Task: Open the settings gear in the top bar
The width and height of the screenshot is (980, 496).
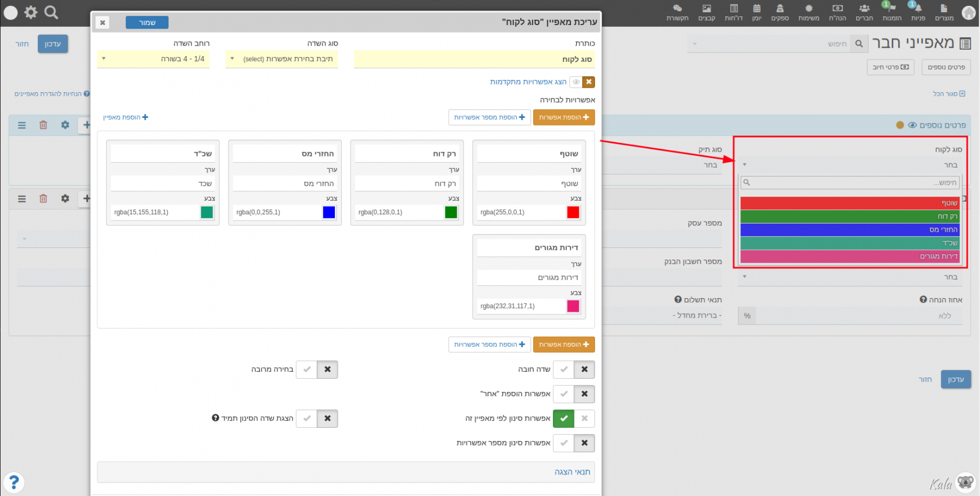Action: coord(31,12)
